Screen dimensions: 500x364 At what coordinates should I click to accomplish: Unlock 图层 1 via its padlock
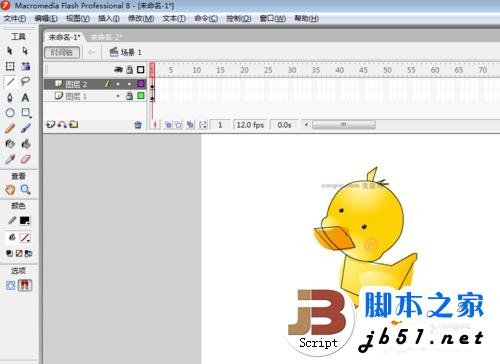(129, 96)
